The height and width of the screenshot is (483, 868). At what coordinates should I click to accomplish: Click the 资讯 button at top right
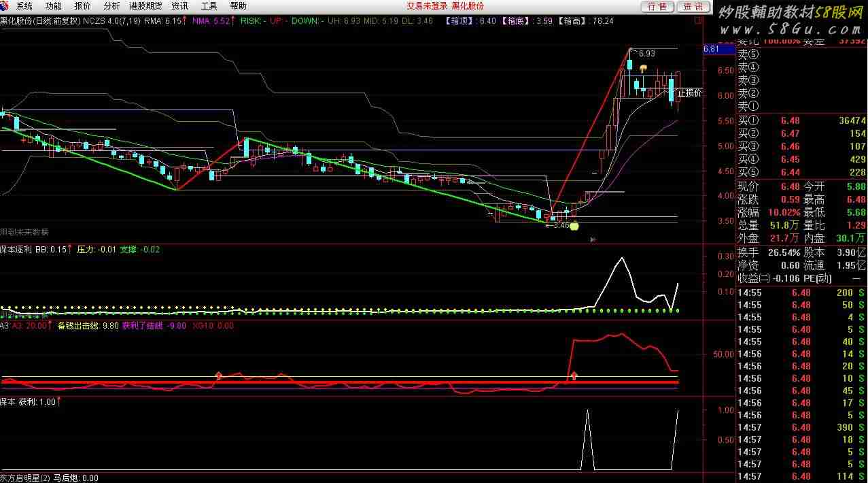(x=693, y=6)
